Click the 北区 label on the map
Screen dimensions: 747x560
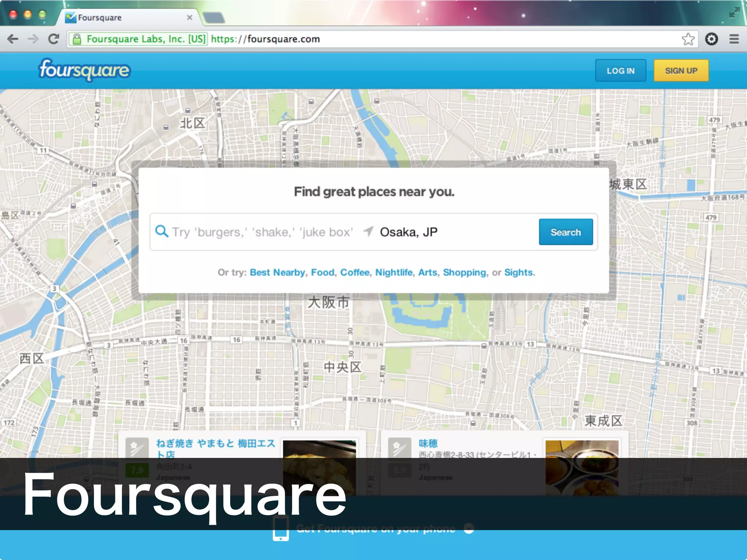[192, 123]
